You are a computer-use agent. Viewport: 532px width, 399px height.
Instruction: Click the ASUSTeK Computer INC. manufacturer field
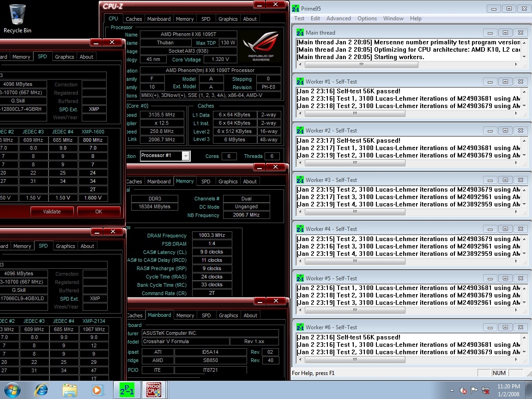click(210, 333)
